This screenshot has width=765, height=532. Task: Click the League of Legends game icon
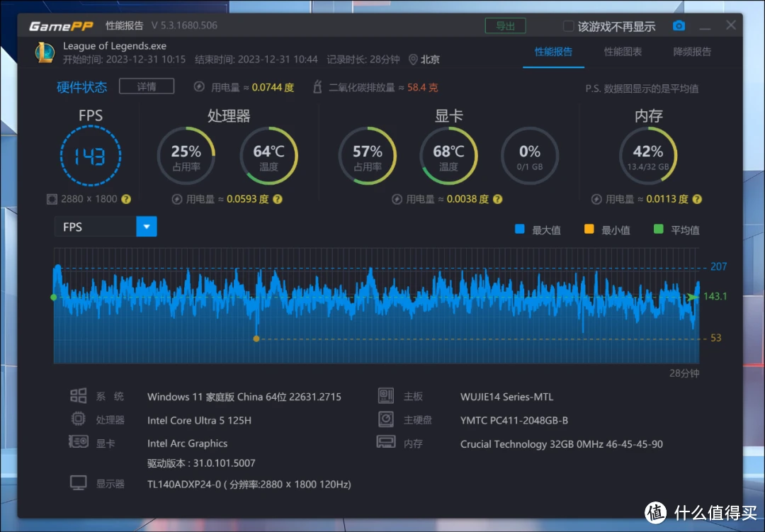point(45,52)
